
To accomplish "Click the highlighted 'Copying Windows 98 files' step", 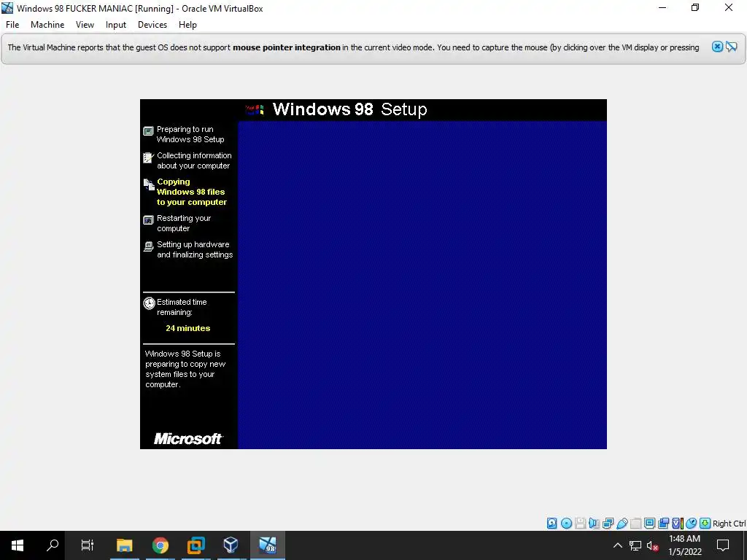I will pyautogui.click(x=192, y=192).
